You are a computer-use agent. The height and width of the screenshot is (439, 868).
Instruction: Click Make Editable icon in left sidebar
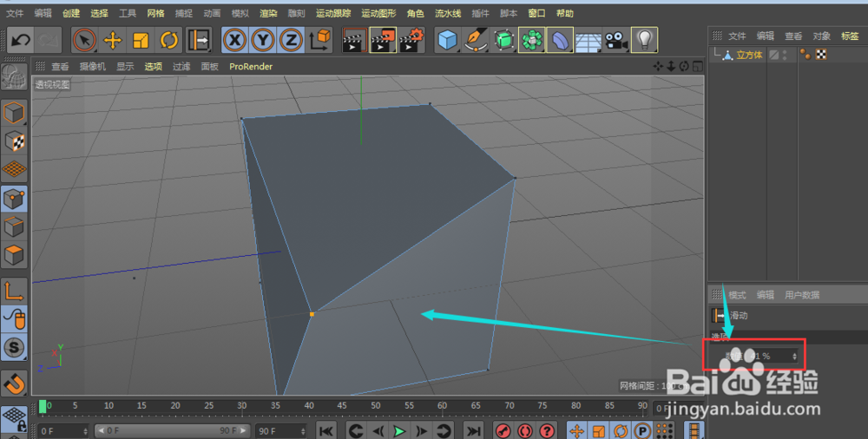tap(14, 78)
